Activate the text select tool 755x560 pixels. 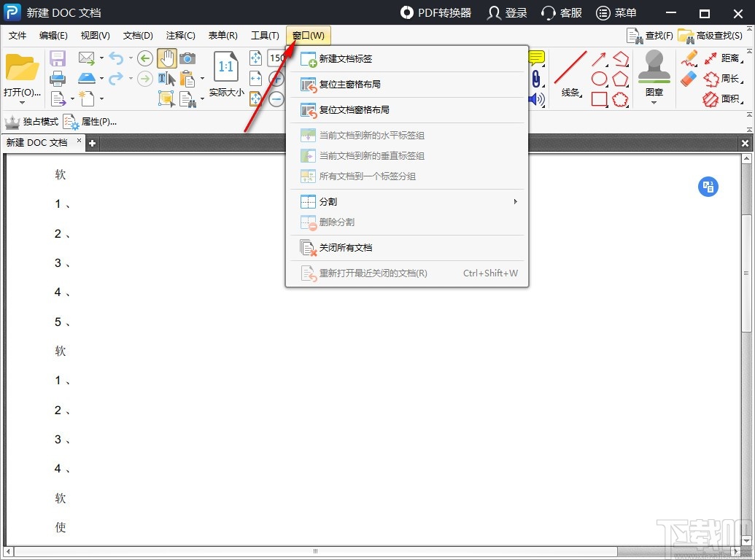[x=167, y=79]
